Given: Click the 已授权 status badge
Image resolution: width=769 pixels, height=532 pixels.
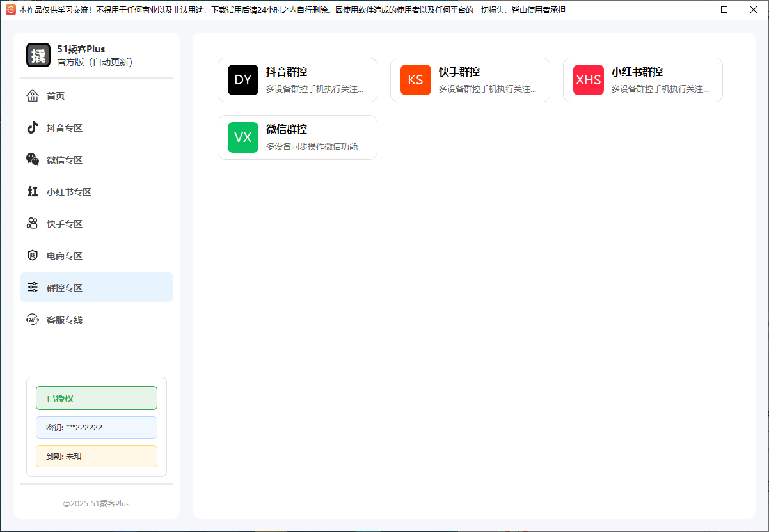Looking at the screenshot, I should point(96,398).
